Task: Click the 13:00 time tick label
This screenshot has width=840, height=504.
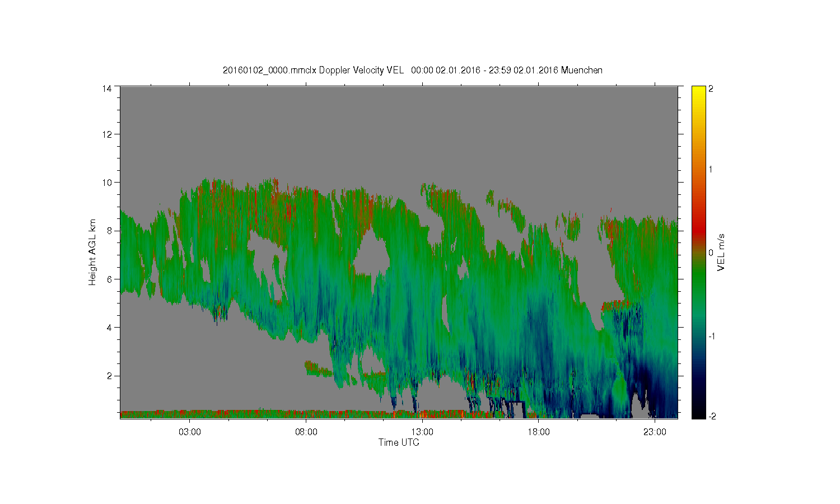Action: [x=422, y=432]
